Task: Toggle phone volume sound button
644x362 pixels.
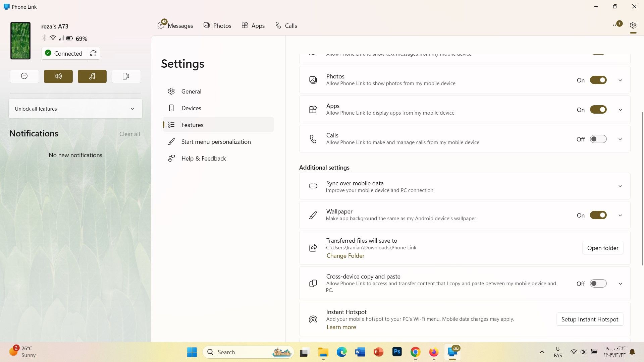Action: coord(58,76)
